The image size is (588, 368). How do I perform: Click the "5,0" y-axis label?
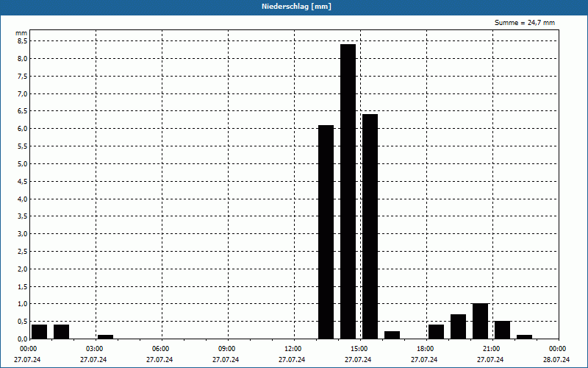pos(23,163)
